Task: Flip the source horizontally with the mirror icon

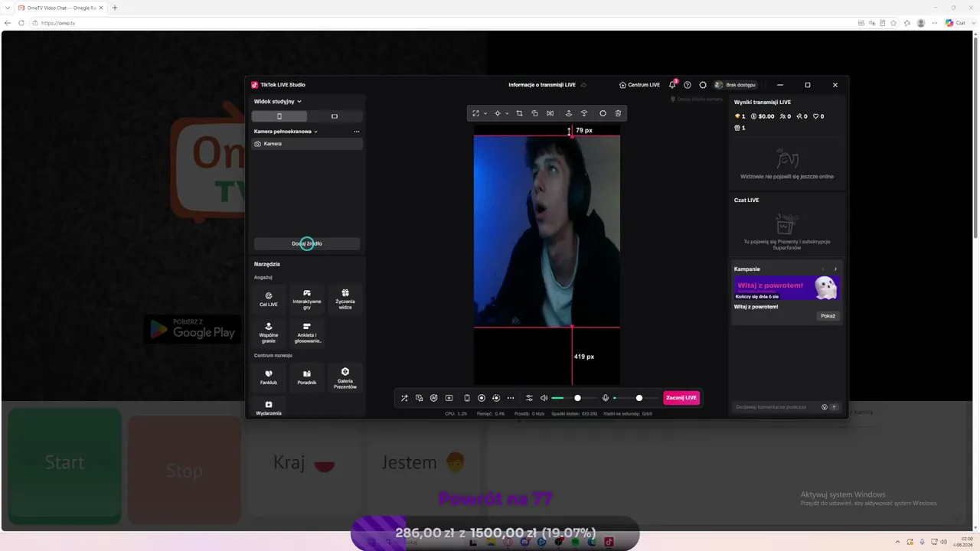Action: 550,113
